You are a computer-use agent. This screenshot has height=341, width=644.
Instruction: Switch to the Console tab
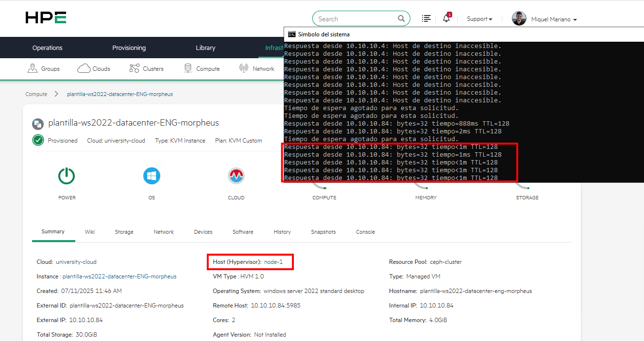(365, 232)
